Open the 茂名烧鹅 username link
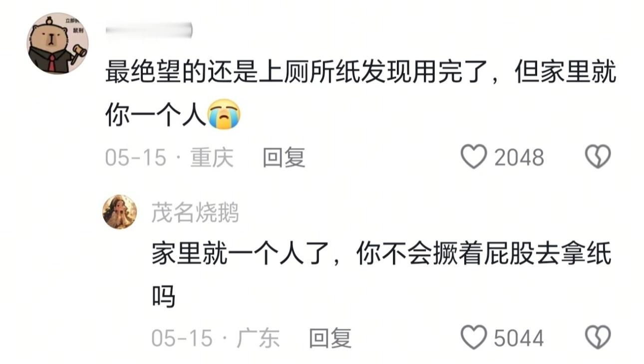The image size is (644, 364). pyautogui.click(x=195, y=213)
